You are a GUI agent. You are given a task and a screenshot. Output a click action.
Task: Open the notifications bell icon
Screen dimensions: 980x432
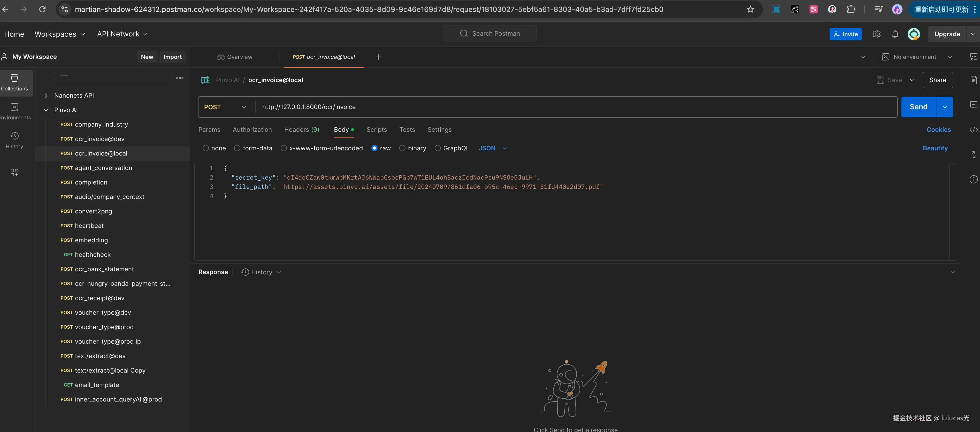895,34
